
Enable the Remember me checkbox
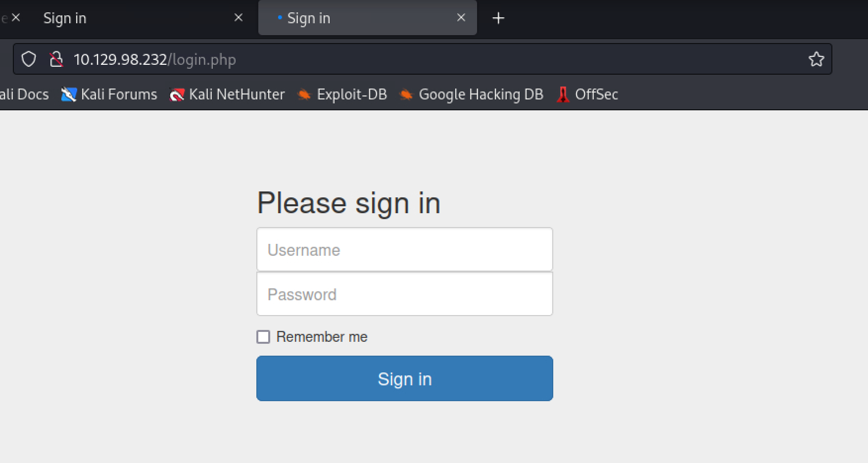(263, 337)
